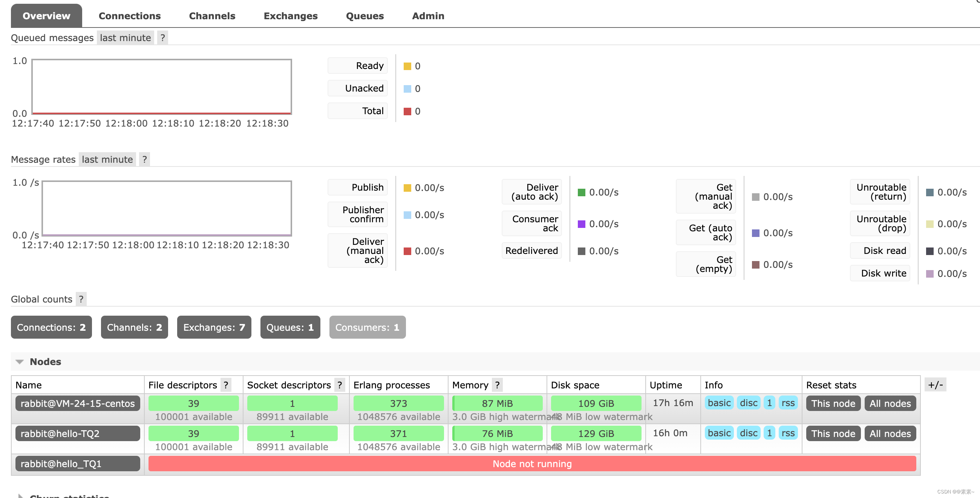Screen dimensions: 980x498
Task: Click the plus/minus columns toggle button
Action: (935, 385)
